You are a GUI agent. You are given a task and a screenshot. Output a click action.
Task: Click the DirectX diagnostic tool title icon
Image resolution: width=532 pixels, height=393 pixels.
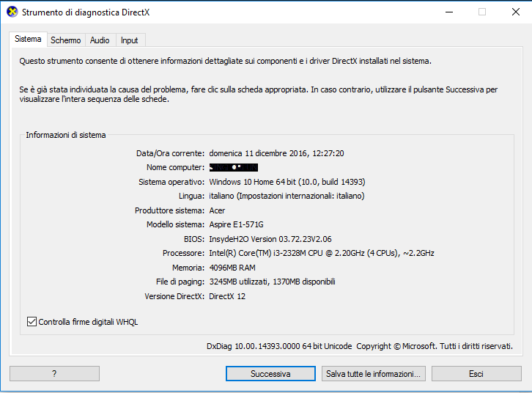click(x=12, y=12)
